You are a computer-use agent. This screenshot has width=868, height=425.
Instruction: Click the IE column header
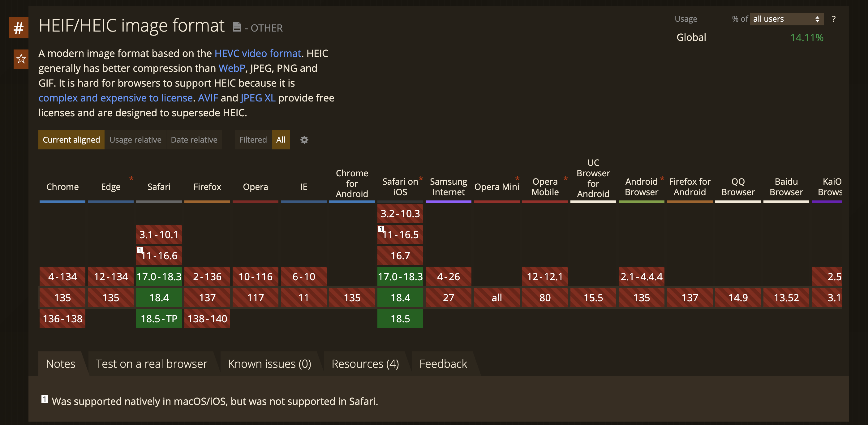pyautogui.click(x=303, y=187)
